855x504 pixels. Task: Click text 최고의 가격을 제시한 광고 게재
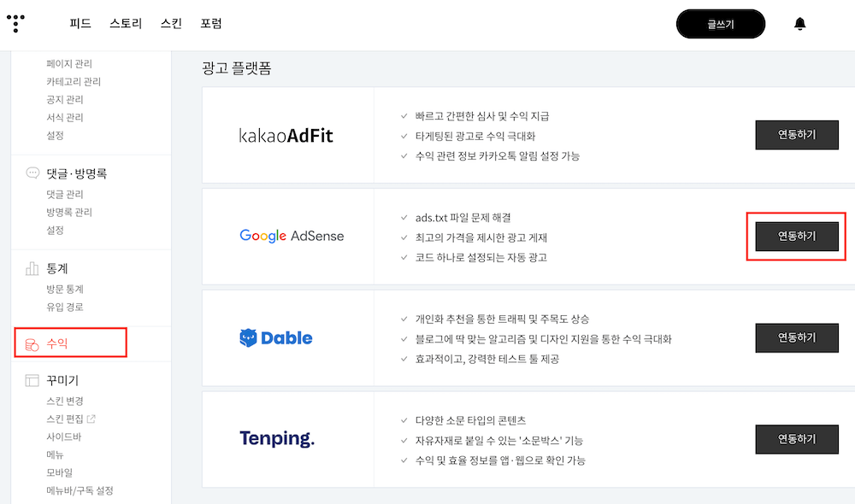coord(481,237)
